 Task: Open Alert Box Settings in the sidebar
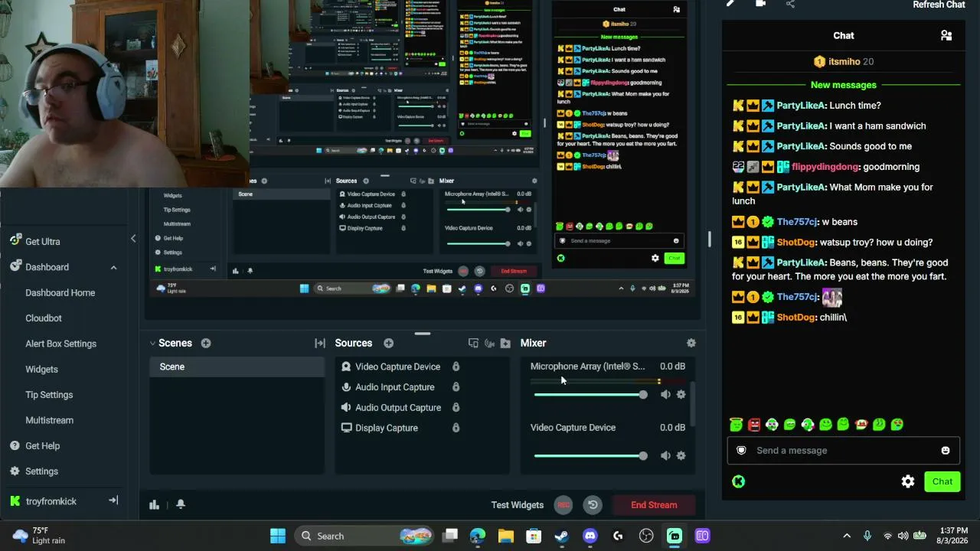coord(61,344)
